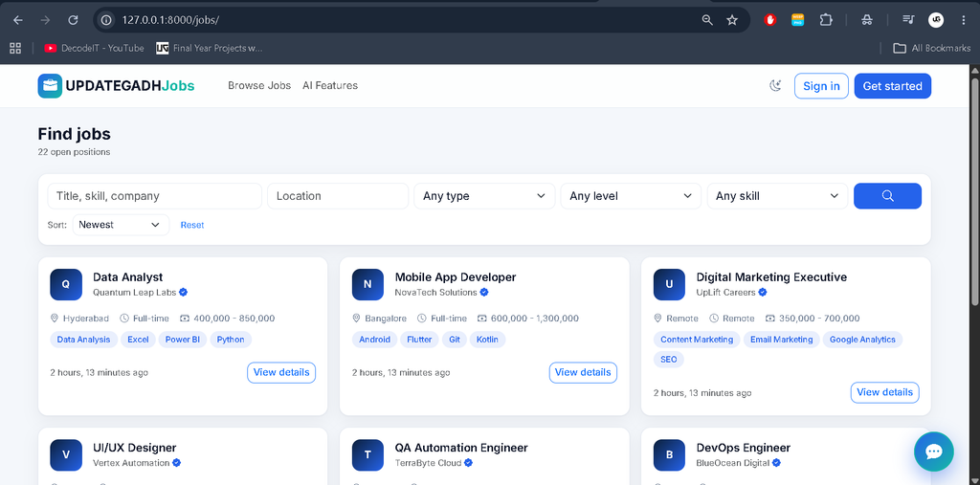Open the apps grid in bookmarks bar

(x=15, y=48)
